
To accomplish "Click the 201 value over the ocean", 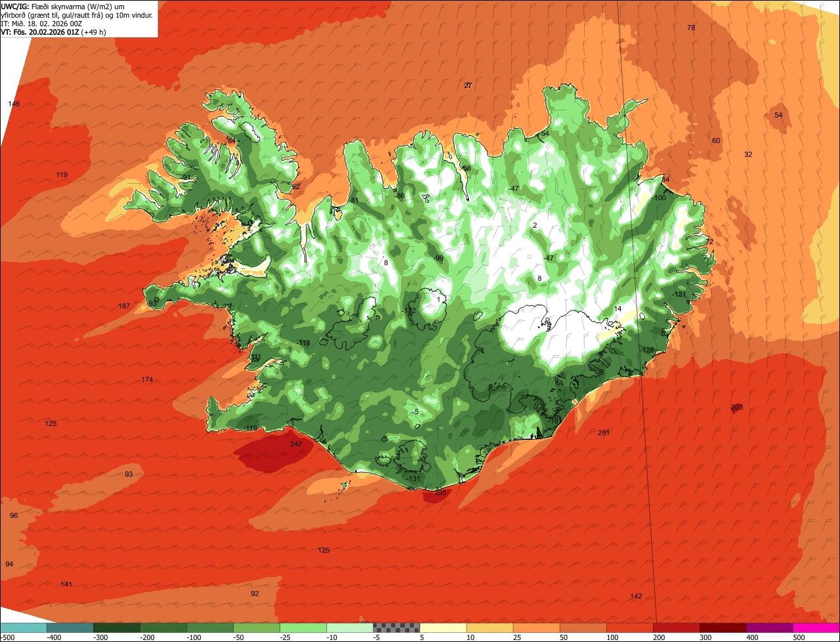I will 604,433.
